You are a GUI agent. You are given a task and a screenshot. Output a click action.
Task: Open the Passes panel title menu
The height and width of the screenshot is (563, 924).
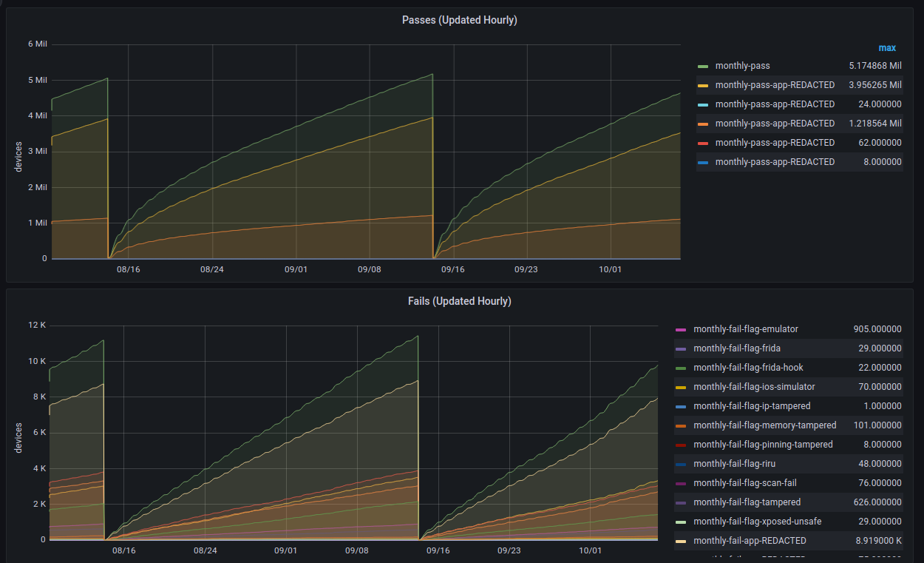tap(459, 20)
